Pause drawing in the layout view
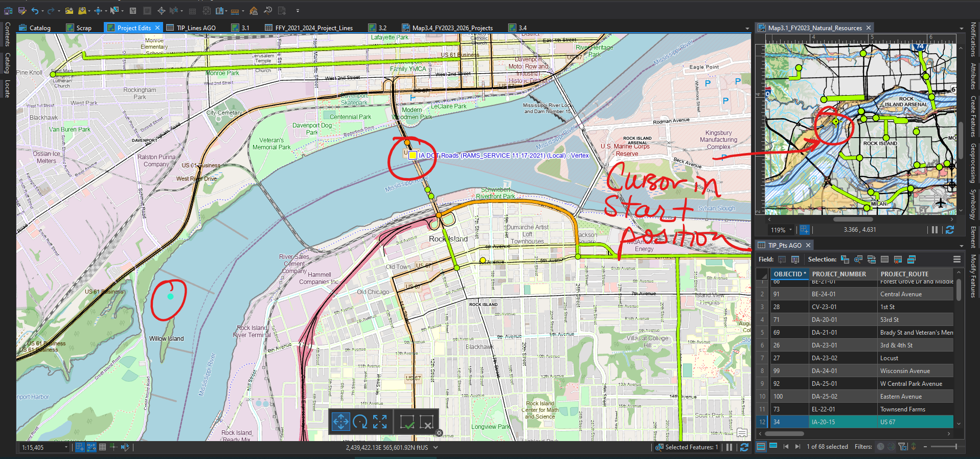Image resolution: width=980 pixels, height=459 pixels. pyautogui.click(x=935, y=230)
